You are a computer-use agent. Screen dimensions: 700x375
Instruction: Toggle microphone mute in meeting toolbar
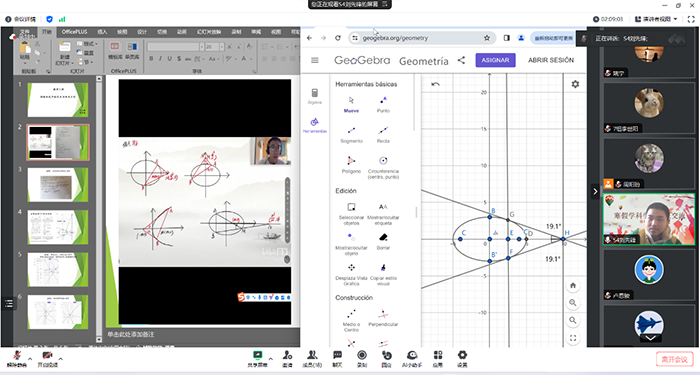(x=17, y=358)
